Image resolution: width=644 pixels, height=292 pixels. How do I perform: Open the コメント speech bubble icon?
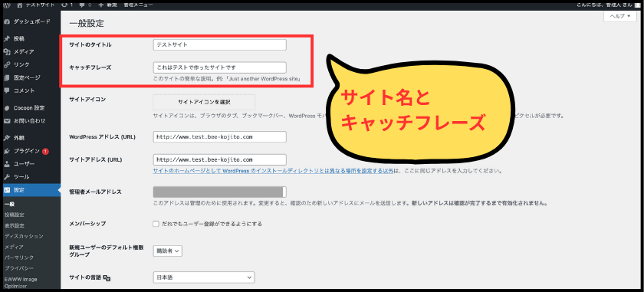tap(7, 90)
